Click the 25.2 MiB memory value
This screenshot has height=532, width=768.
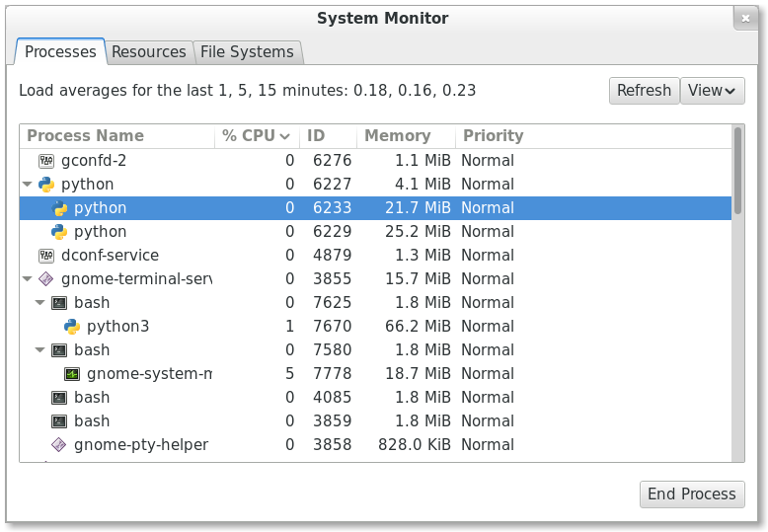click(x=418, y=232)
